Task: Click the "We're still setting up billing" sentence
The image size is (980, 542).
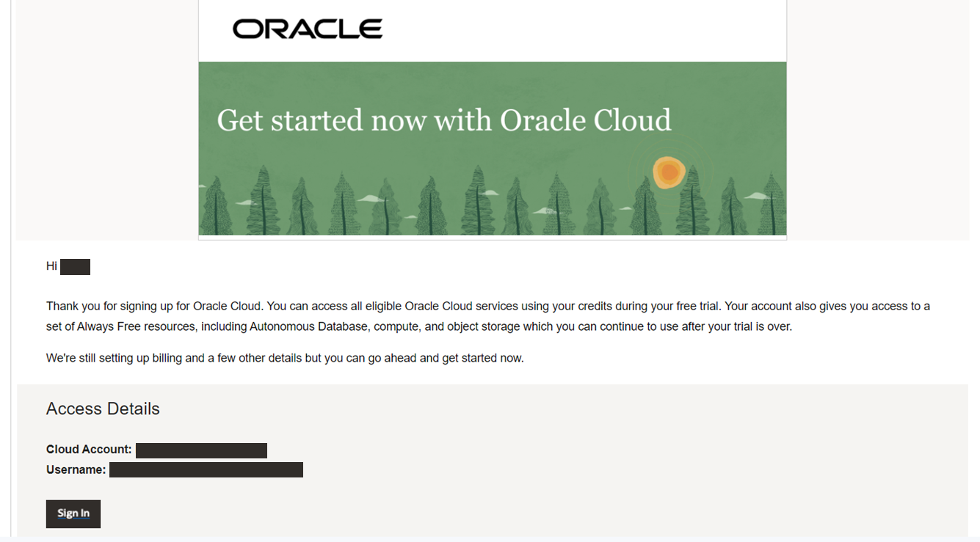Action: pos(285,359)
